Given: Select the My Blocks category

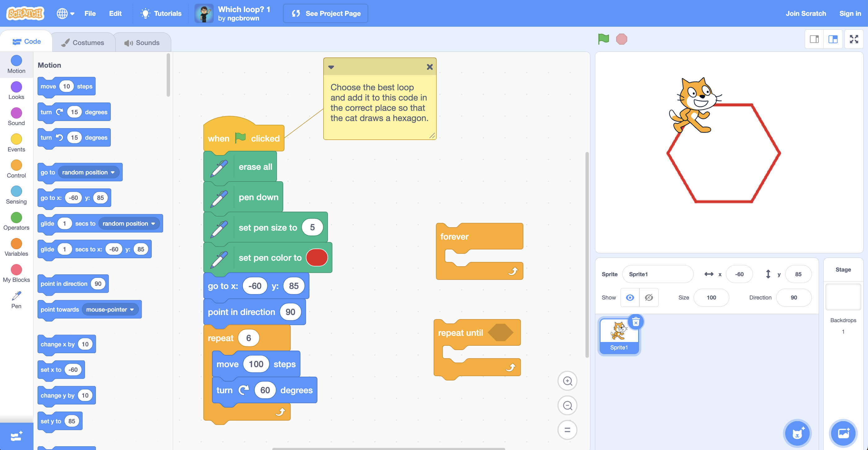Looking at the screenshot, I should [x=16, y=273].
